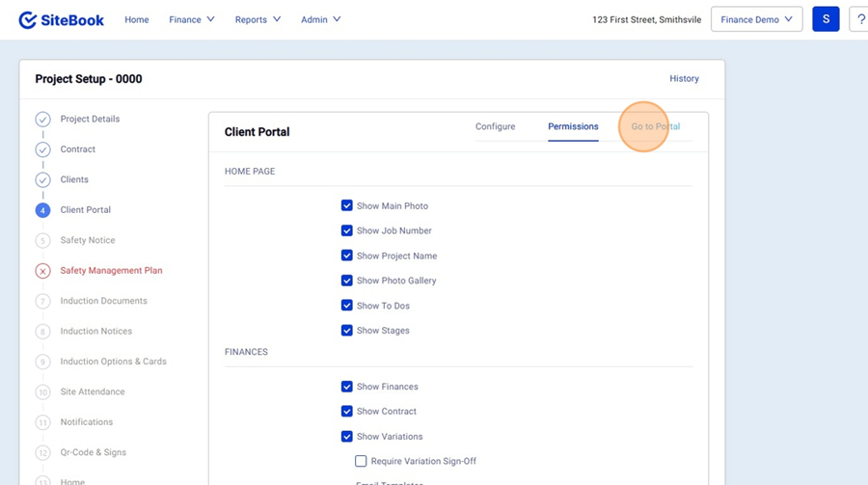Click the Go to Portal link
This screenshot has height=485, width=868.
[x=656, y=126]
